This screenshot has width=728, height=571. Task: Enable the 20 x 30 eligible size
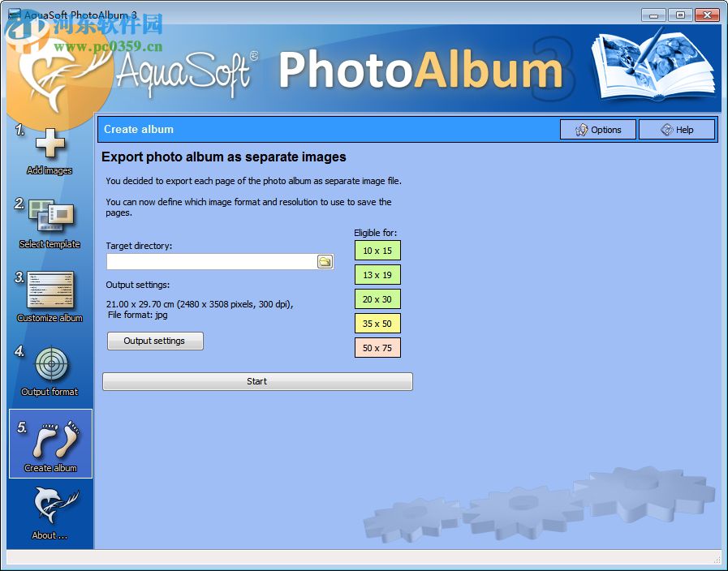[x=377, y=299]
